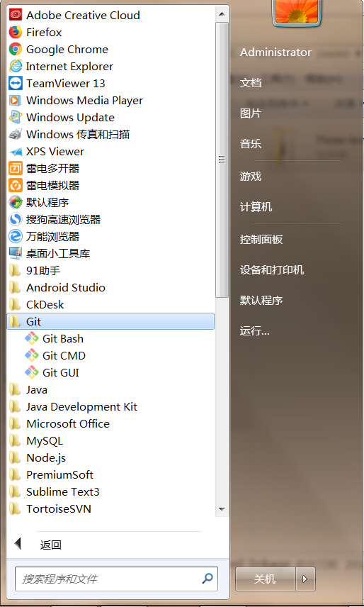Image resolution: width=364 pixels, height=607 pixels.
Task: Open 桌面小工具库 icon
Action: (x=16, y=254)
